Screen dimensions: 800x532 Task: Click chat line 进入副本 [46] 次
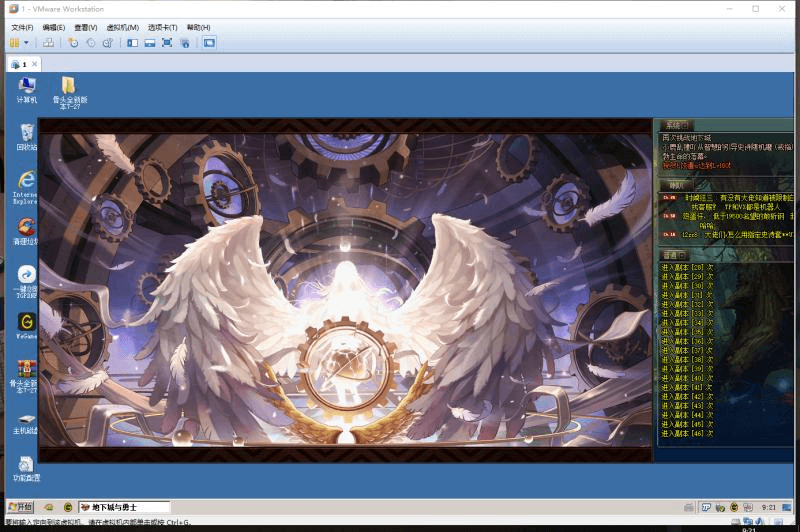click(687, 434)
